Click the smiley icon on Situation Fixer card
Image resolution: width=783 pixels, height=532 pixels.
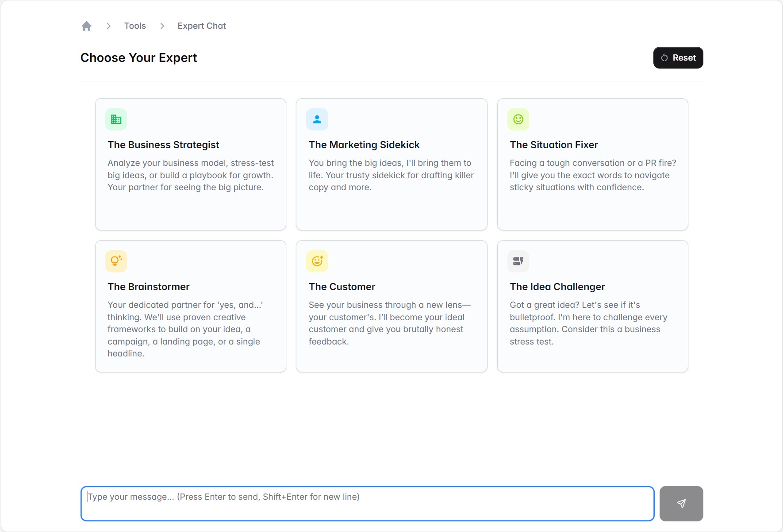[518, 119]
